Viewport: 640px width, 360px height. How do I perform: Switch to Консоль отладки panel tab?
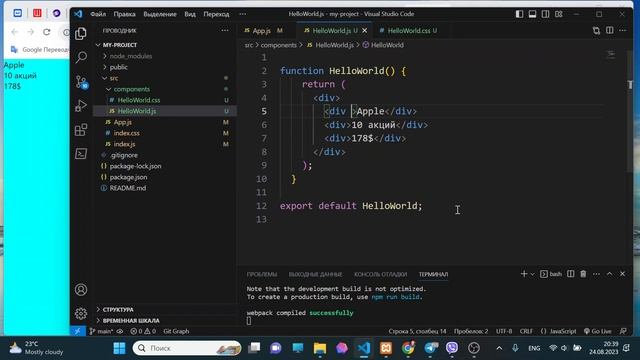pyautogui.click(x=380, y=274)
